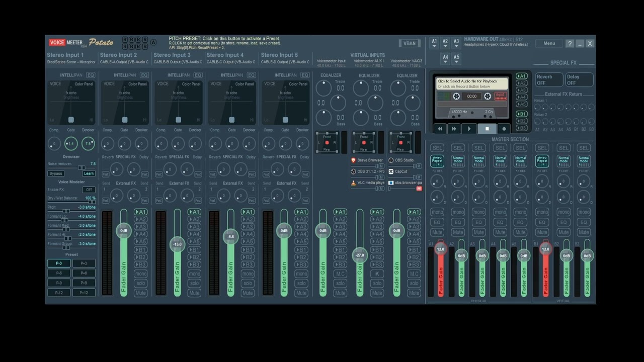Image resolution: width=644 pixels, height=362 pixels.
Task: Open the VBAN settings
Action: 410,43
